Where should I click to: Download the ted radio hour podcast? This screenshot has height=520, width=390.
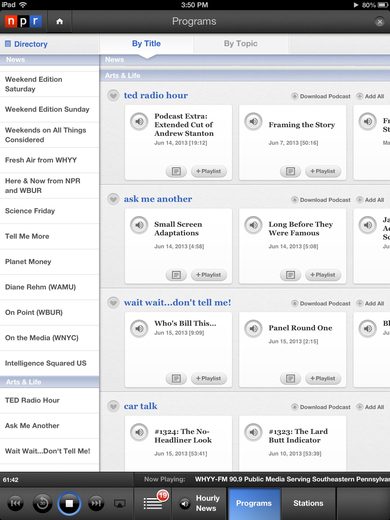click(321, 96)
